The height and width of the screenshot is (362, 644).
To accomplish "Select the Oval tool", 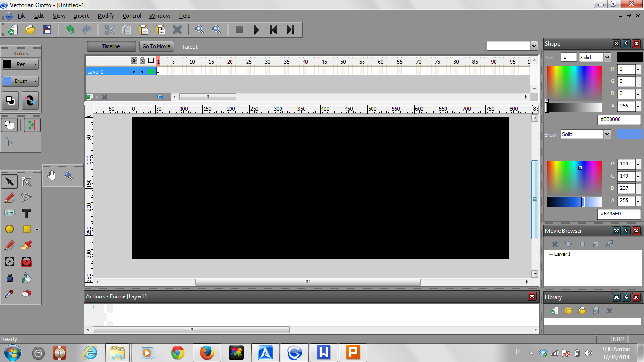I will (9, 229).
